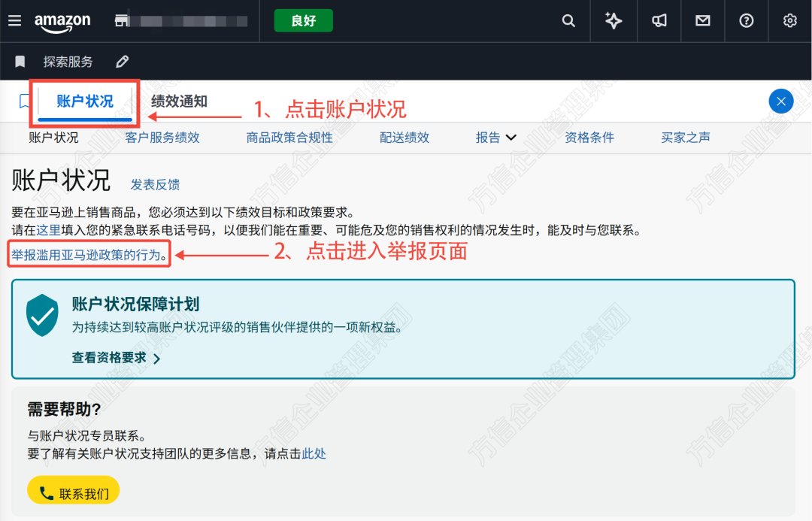The width and height of the screenshot is (812, 521).
Task: Click the pencil edit icon after 探索服务
Action: (x=123, y=62)
